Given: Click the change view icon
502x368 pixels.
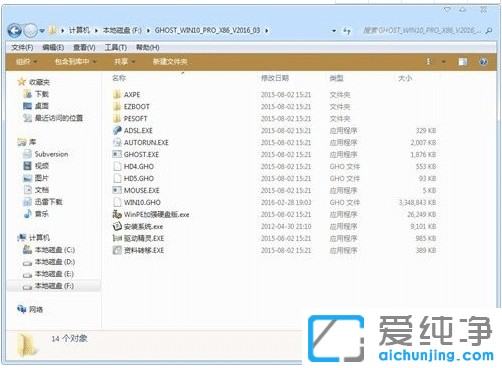Looking at the screenshot, I should [x=430, y=62].
